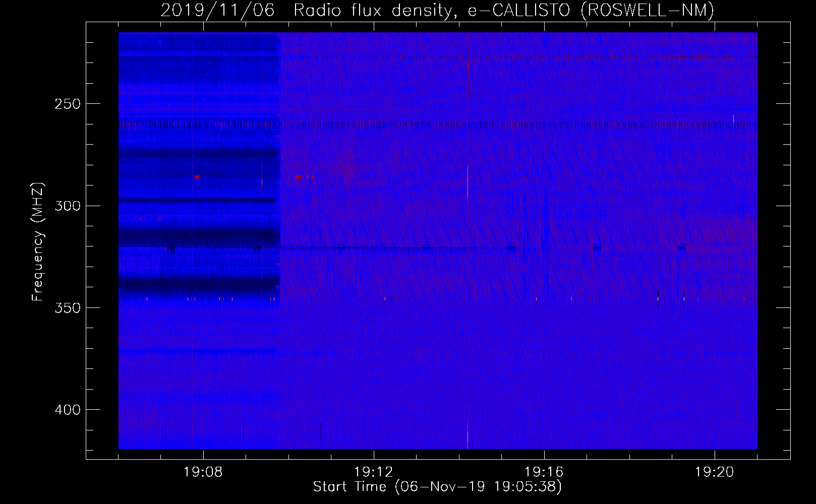Image resolution: width=816 pixels, height=504 pixels.
Task: Select the 400 frequency tick label
Action: [67, 409]
